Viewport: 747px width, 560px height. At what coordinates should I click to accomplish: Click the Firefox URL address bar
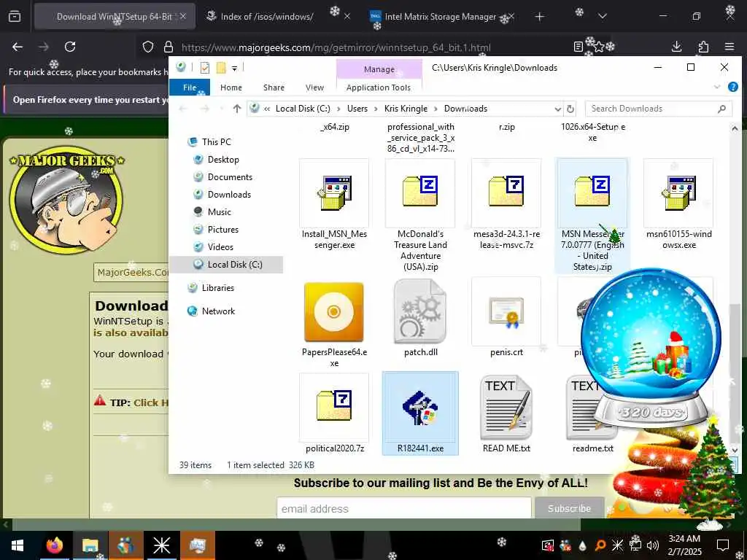tap(336, 47)
